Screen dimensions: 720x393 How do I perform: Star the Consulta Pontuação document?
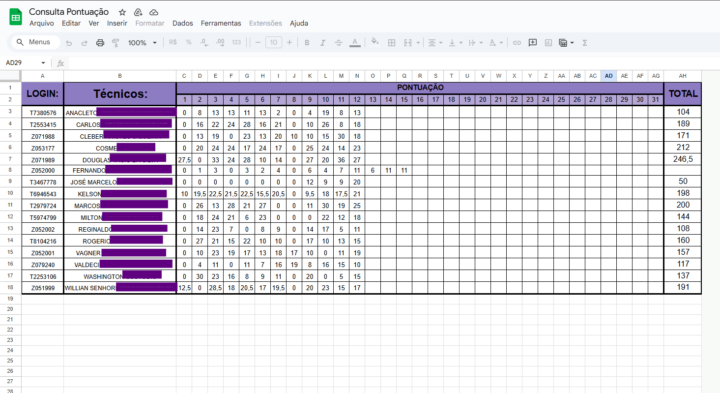(x=122, y=12)
